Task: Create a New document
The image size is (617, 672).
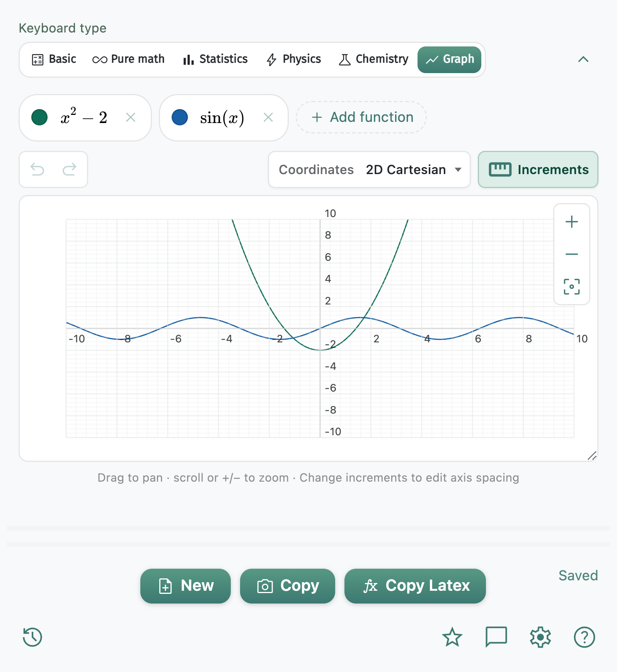Action: pos(186,586)
